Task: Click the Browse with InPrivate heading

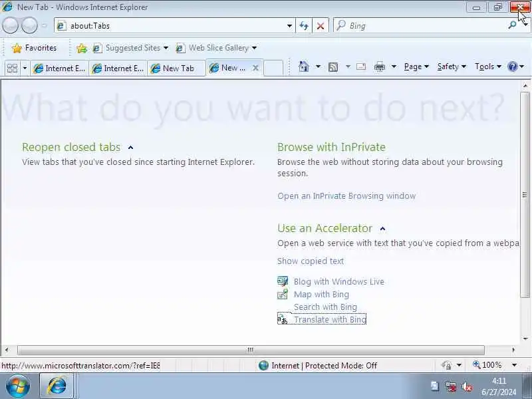Action: tap(331, 147)
